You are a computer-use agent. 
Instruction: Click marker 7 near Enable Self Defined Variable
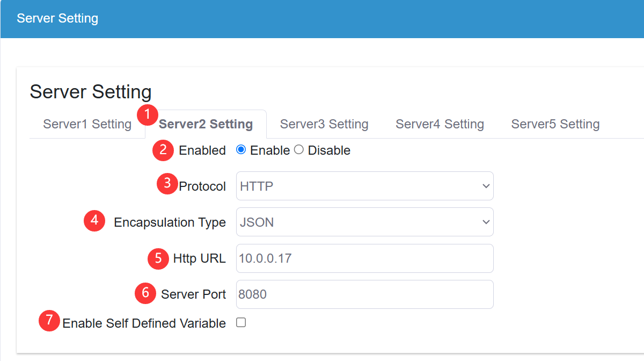(x=48, y=321)
